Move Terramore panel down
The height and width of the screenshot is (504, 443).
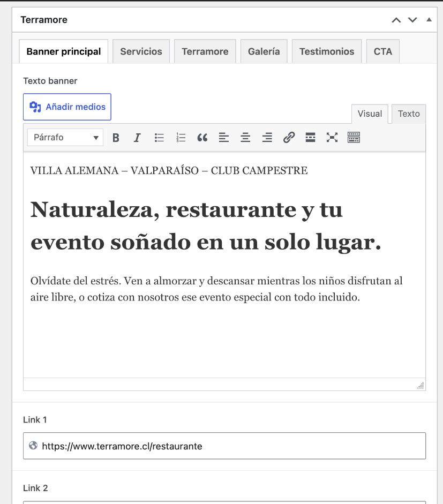pyautogui.click(x=412, y=20)
